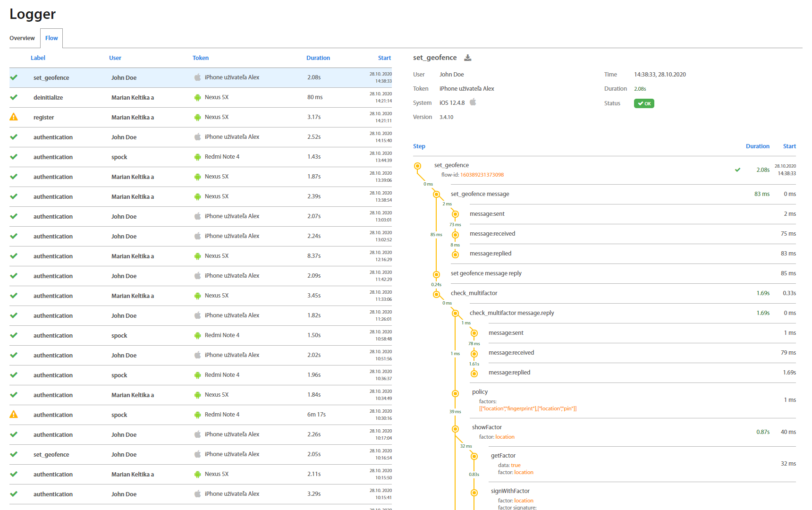The width and height of the screenshot is (812, 510).
Task: Switch to the Overview tab
Action: (x=22, y=38)
